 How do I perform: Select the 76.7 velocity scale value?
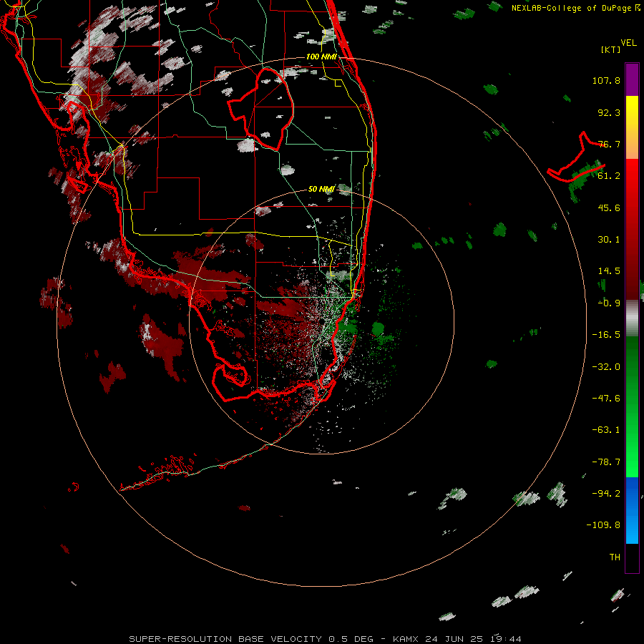pos(609,144)
